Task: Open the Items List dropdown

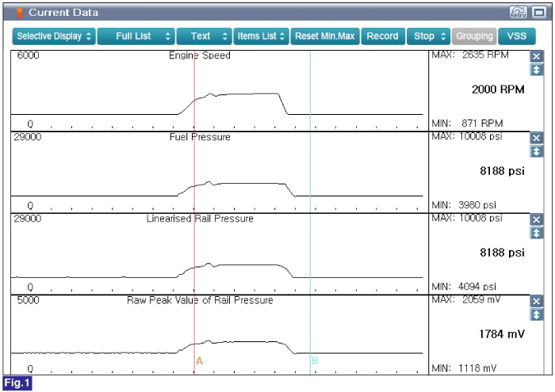Action: pos(261,36)
